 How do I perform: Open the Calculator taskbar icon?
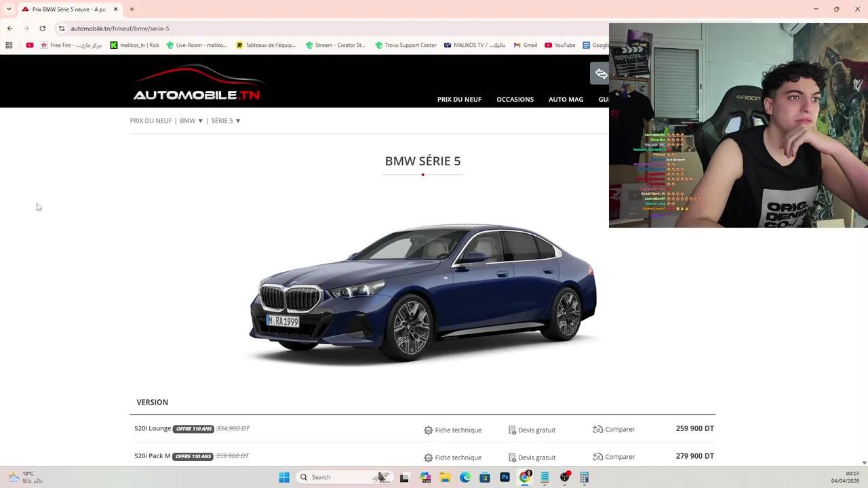tap(585, 477)
